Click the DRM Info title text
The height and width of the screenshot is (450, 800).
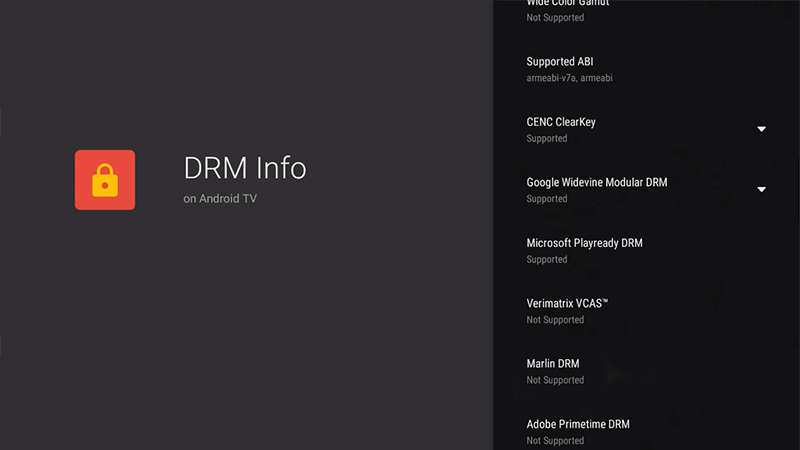(x=245, y=168)
